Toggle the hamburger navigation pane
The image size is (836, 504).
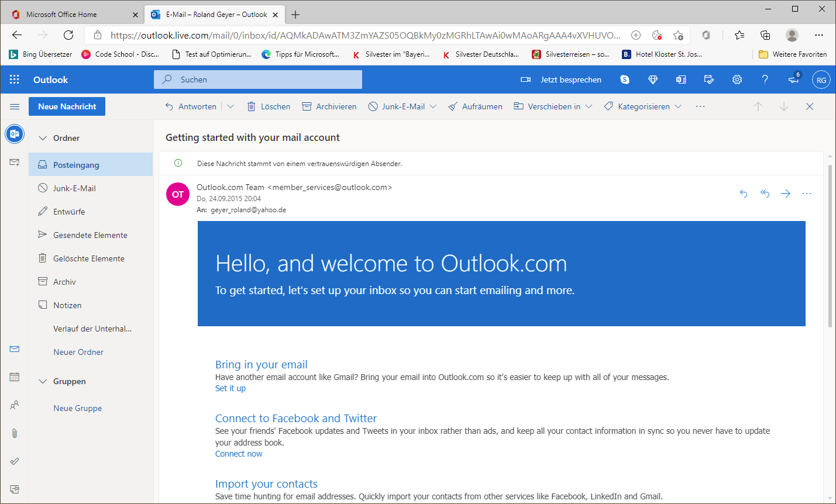coord(15,106)
